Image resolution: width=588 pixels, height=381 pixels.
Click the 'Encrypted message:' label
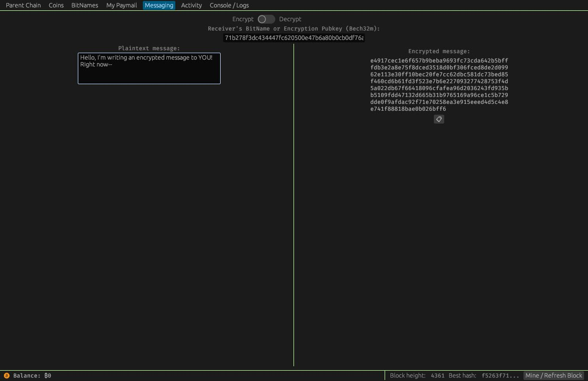pos(439,51)
